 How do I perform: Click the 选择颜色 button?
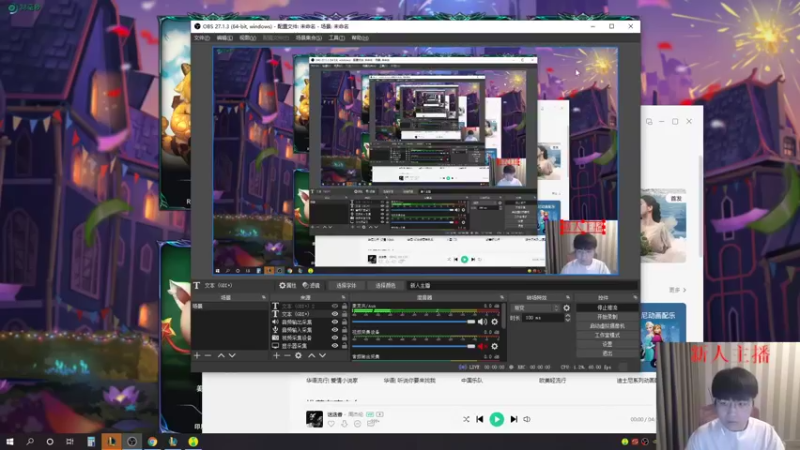pos(385,285)
